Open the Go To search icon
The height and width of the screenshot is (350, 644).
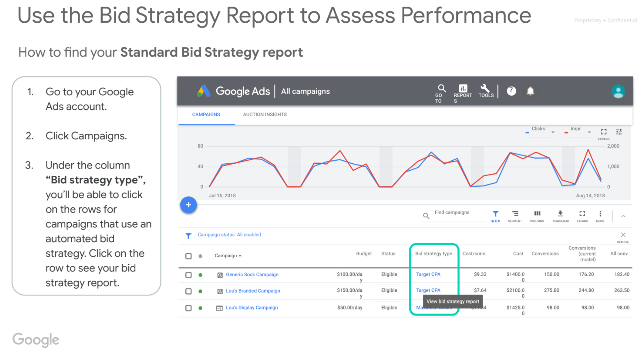point(442,88)
